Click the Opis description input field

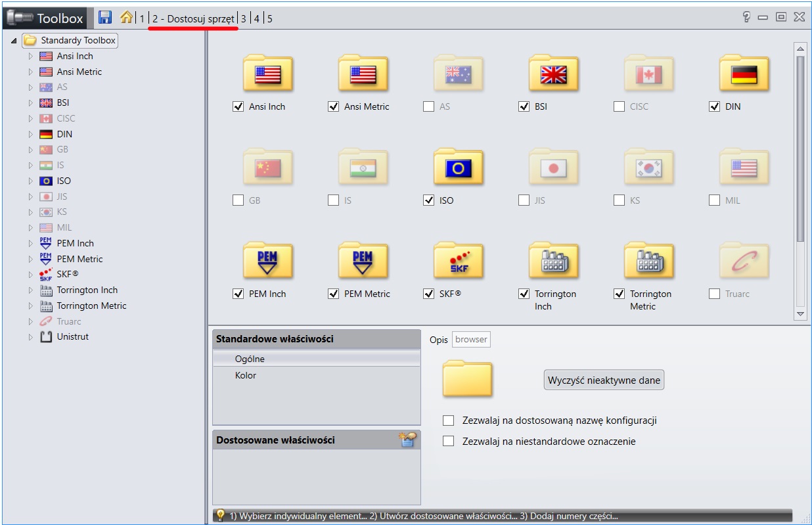pos(471,340)
